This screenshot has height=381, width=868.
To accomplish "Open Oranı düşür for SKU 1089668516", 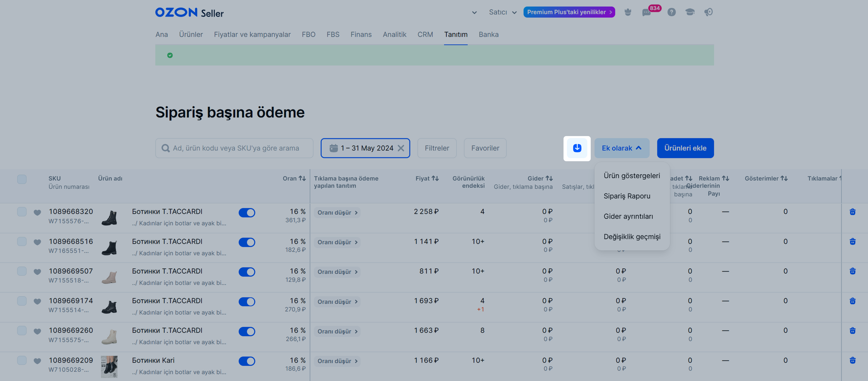I will (337, 242).
